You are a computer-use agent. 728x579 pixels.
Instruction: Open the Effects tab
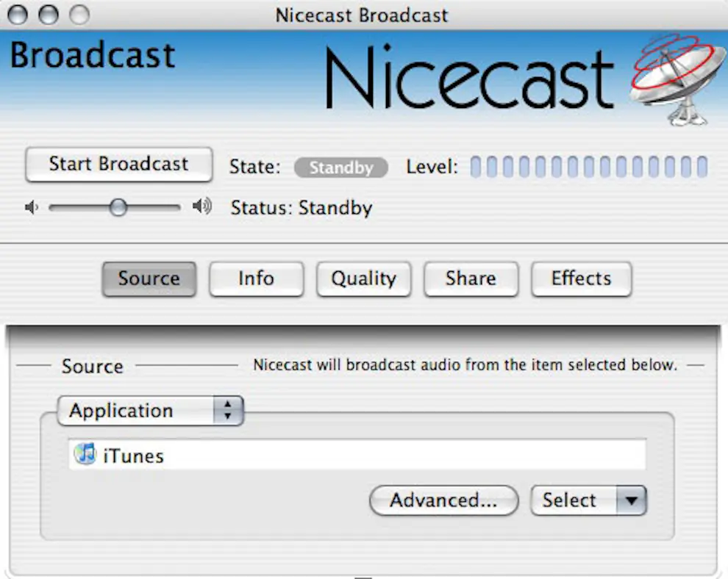[581, 279]
